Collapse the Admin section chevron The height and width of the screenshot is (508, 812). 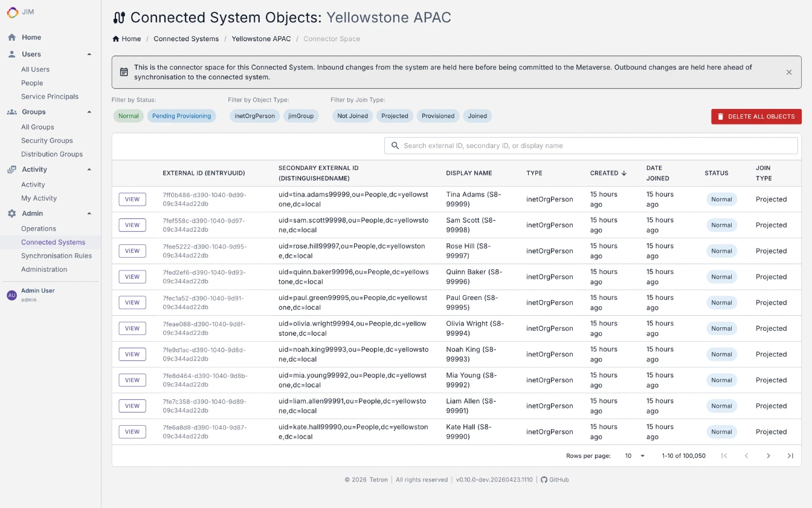(x=89, y=213)
